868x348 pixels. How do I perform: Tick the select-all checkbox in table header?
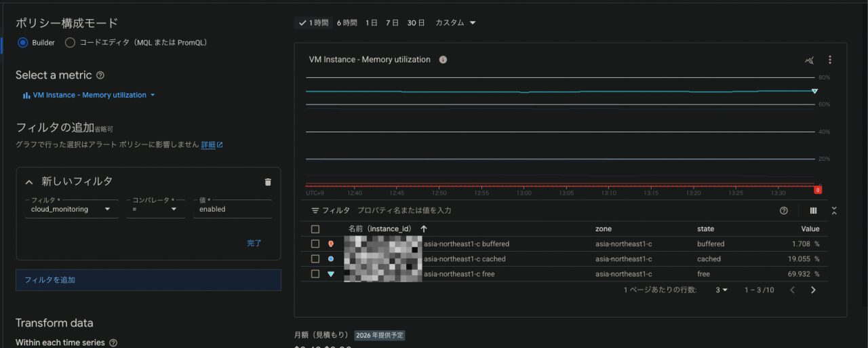coord(315,229)
